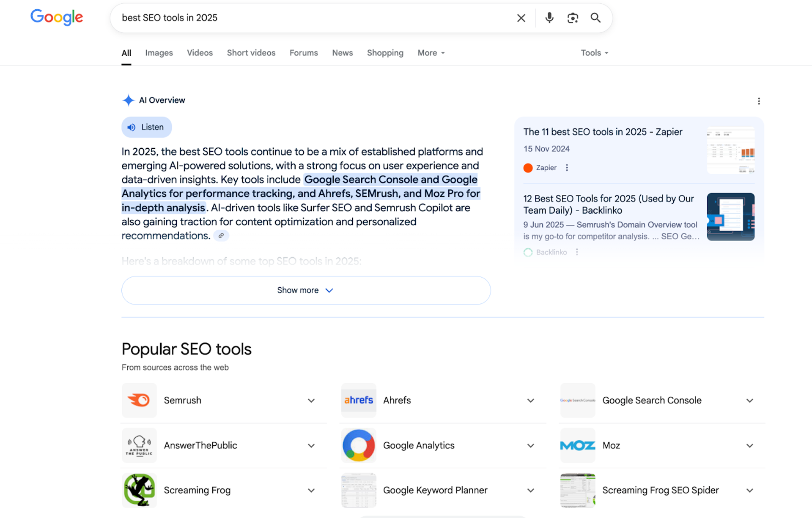812x518 pixels.
Task: Click the Google Analytics tool name
Action: 419,445
